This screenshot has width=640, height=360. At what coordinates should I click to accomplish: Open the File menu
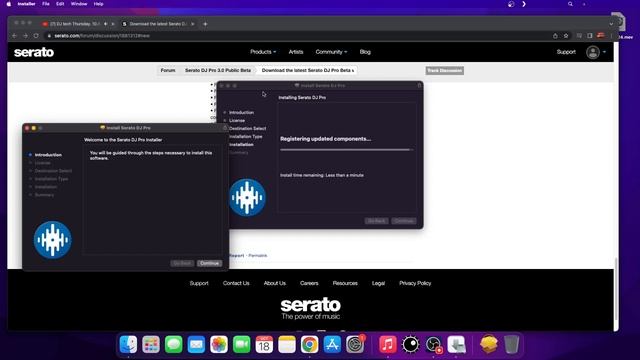point(46,4)
